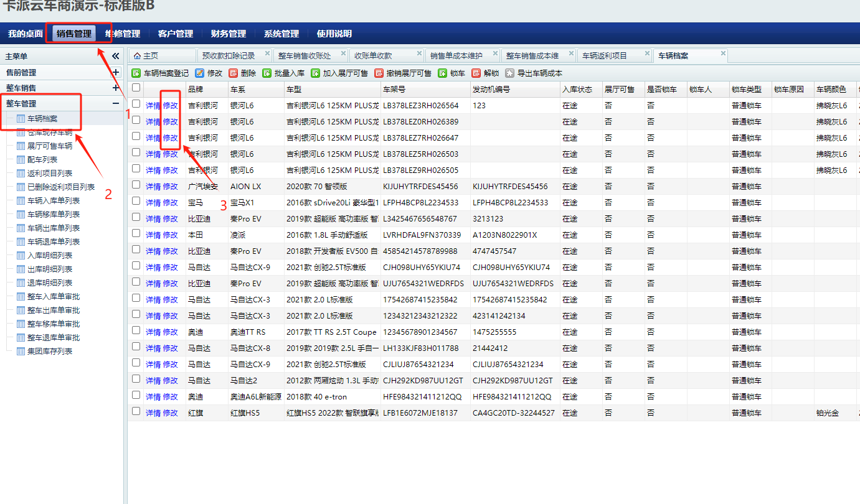Click the 加入展厅可售 toolbar icon
Viewport: 860px width, 504px height.
click(x=316, y=73)
